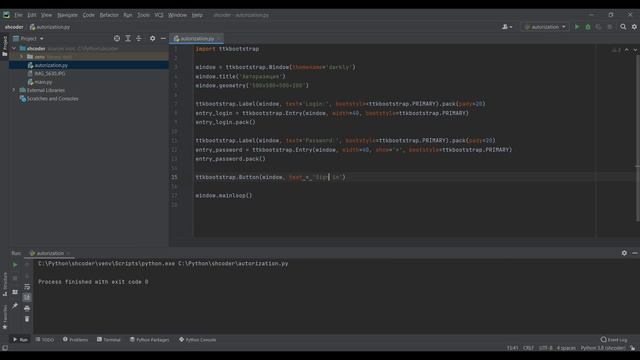Open Python Packages tool window
Image resolution: width=640 pixels, height=360 pixels.
pos(149,340)
